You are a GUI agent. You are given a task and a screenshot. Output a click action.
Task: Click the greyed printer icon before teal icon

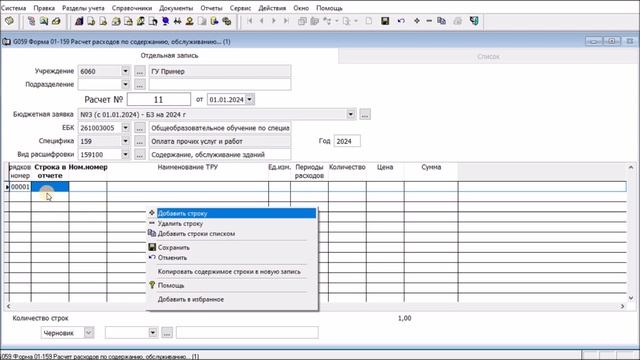point(458,21)
